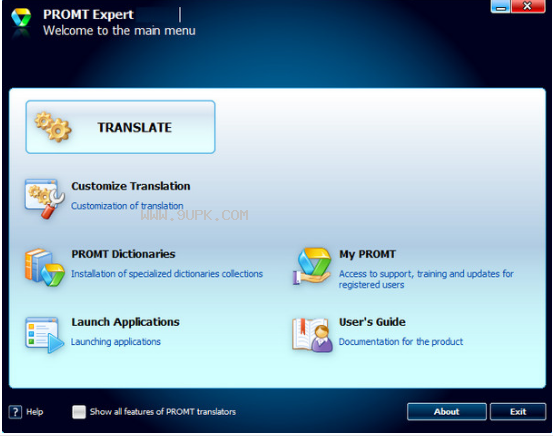Select the PROMT Dictionaries heading
553x436 pixels.
[123, 254]
